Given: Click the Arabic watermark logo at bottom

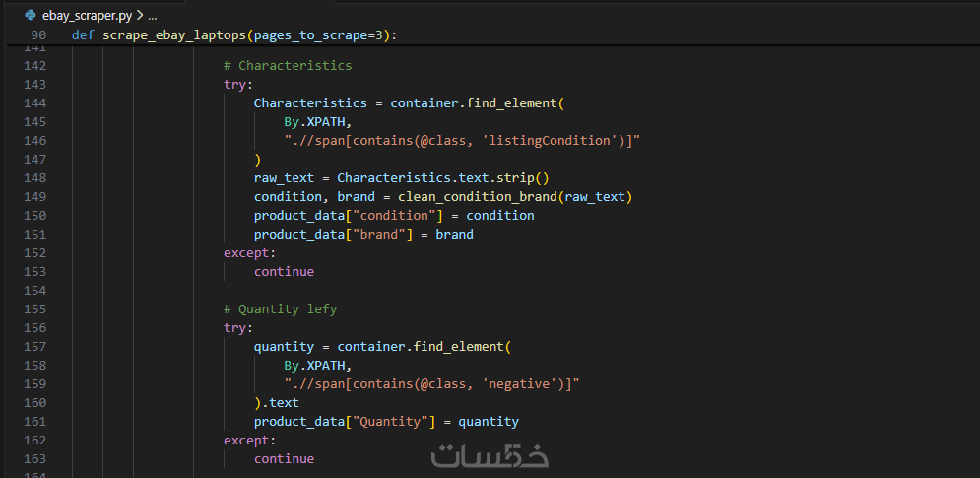Looking at the screenshot, I should [490, 456].
